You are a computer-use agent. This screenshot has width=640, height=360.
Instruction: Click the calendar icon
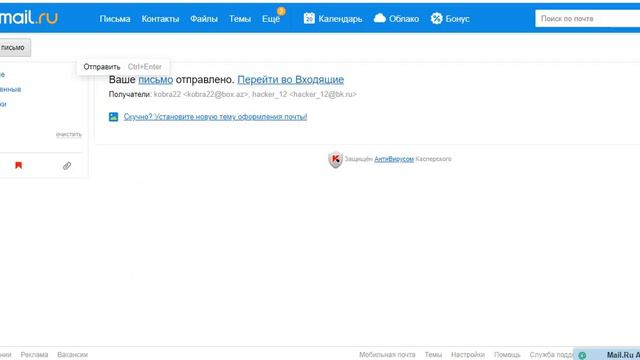(309, 18)
